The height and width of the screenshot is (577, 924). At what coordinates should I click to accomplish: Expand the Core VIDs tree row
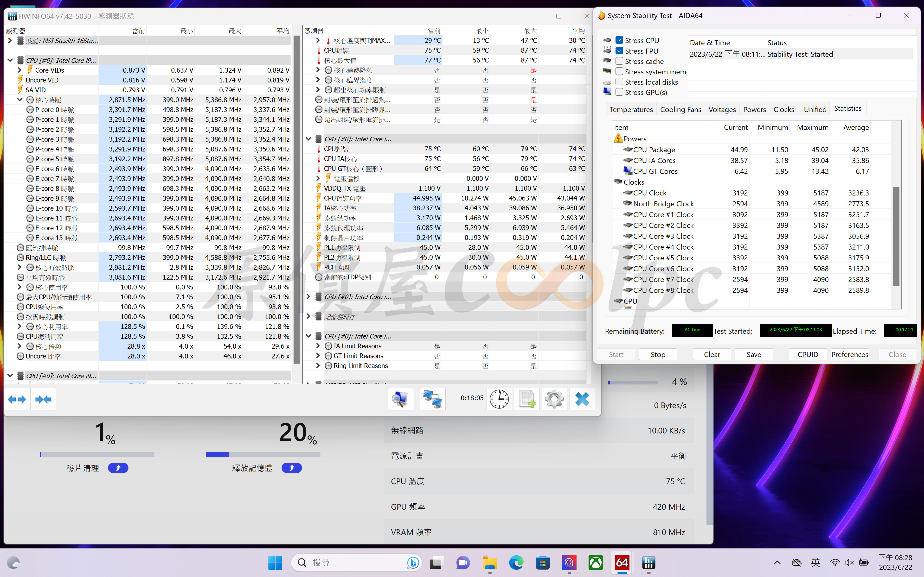19,70
